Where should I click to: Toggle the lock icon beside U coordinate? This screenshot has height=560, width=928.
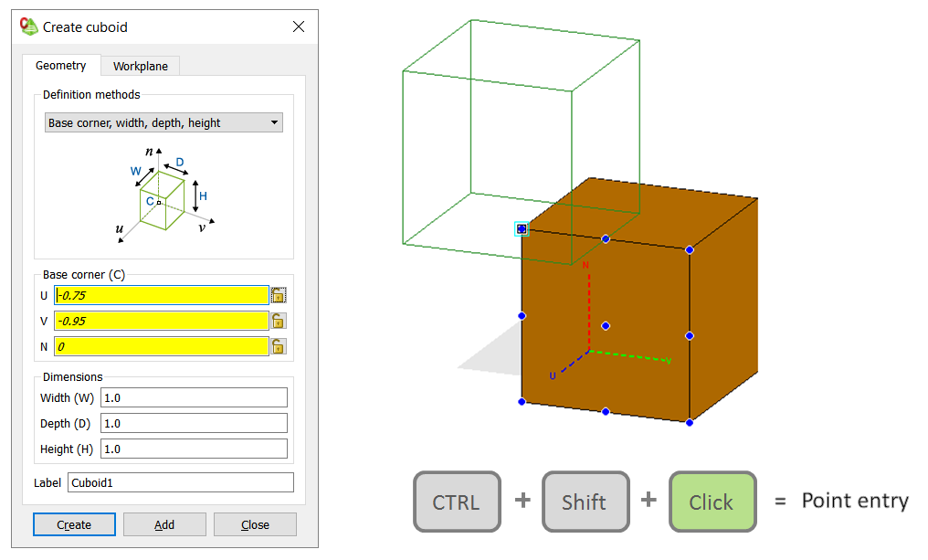pos(279,294)
